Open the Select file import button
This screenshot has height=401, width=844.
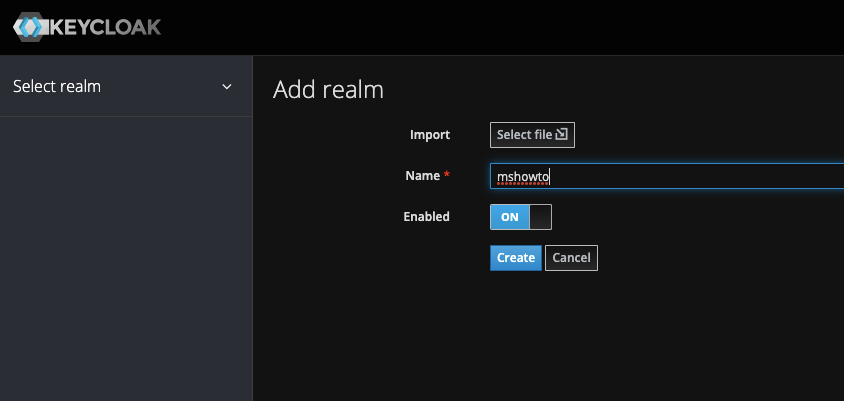pyautogui.click(x=532, y=135)
